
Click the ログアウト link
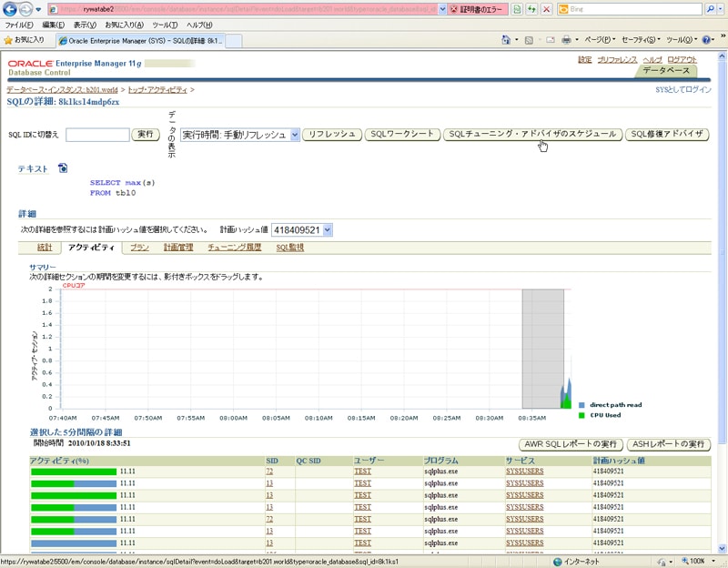point(682,59)
